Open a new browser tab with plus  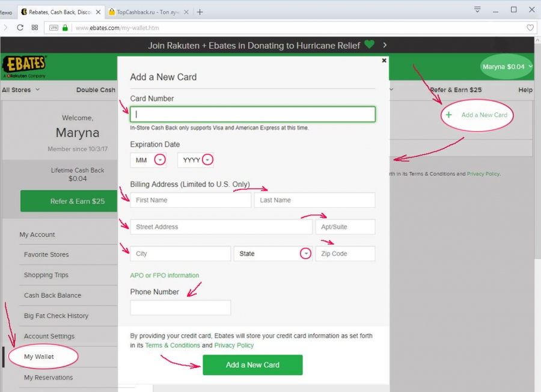[x=200, y=12]
